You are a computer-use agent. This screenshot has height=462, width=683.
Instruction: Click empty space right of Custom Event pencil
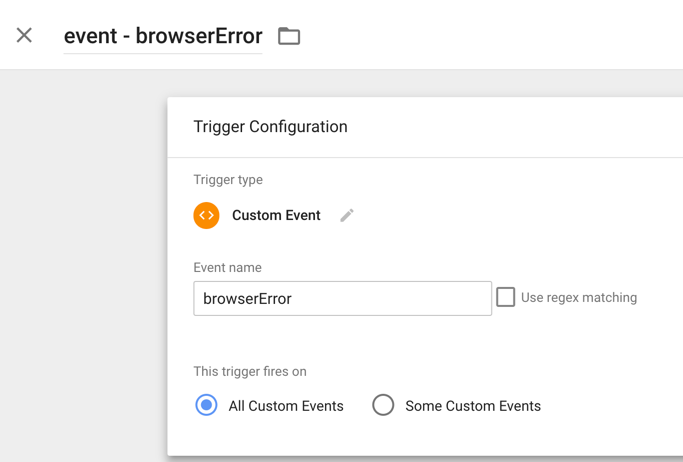[501, 215]
